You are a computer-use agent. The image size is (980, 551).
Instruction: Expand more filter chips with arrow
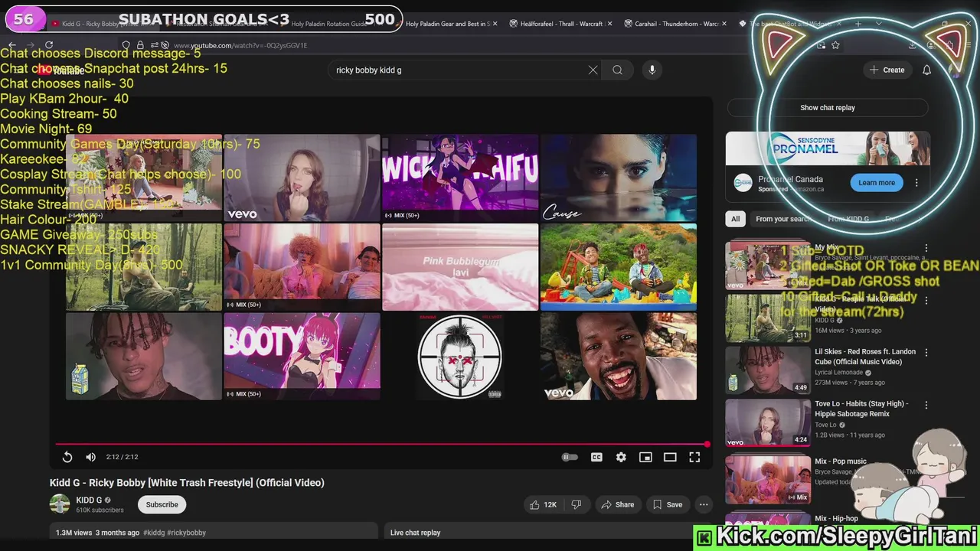pyautogui.click(x=921, y=219)
